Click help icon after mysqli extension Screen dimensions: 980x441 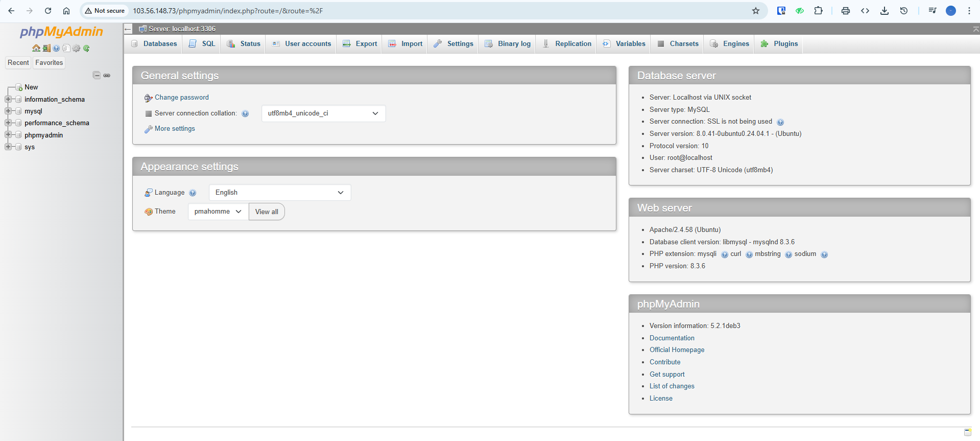[725, 254]
